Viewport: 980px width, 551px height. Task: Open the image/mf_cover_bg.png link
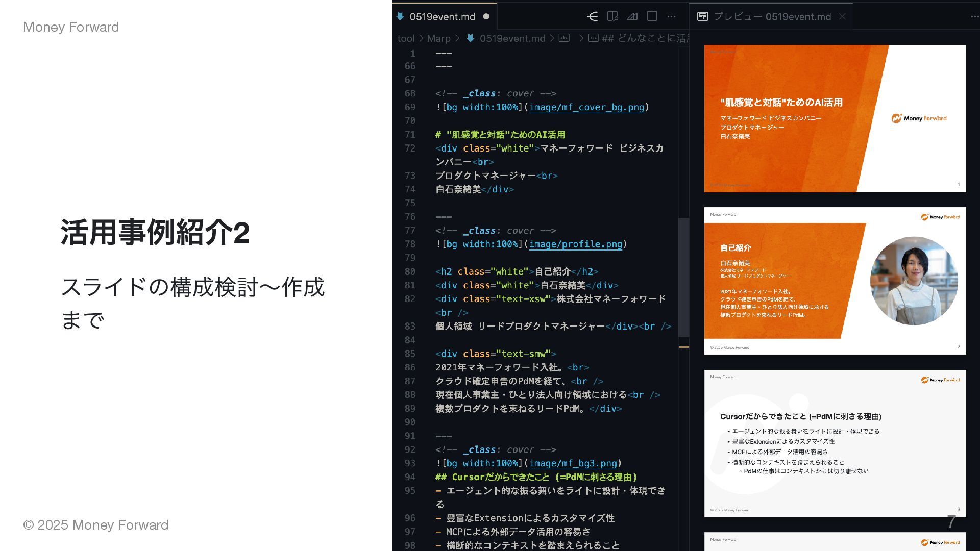coord(586,107)
